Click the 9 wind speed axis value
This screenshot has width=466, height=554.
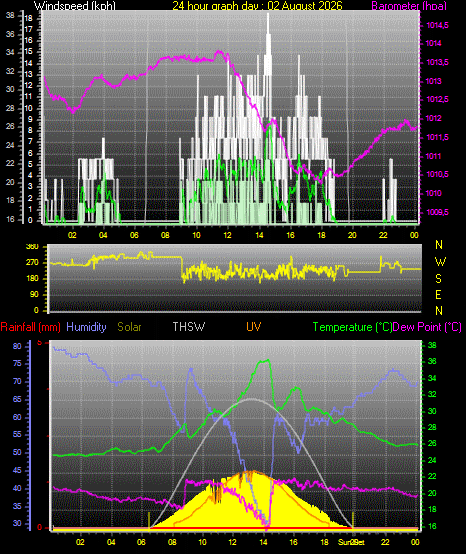(x=30, y=119)
